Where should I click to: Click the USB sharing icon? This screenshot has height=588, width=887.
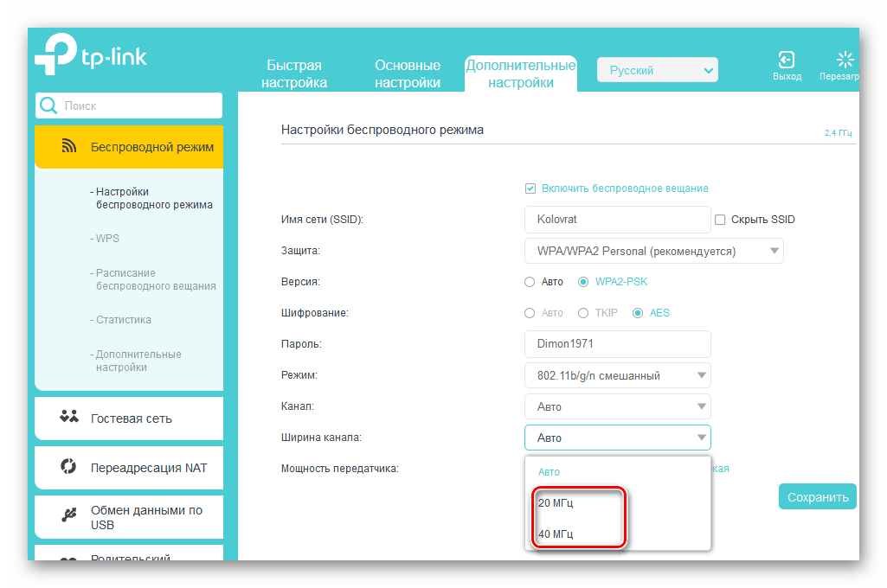coord(69,515)
